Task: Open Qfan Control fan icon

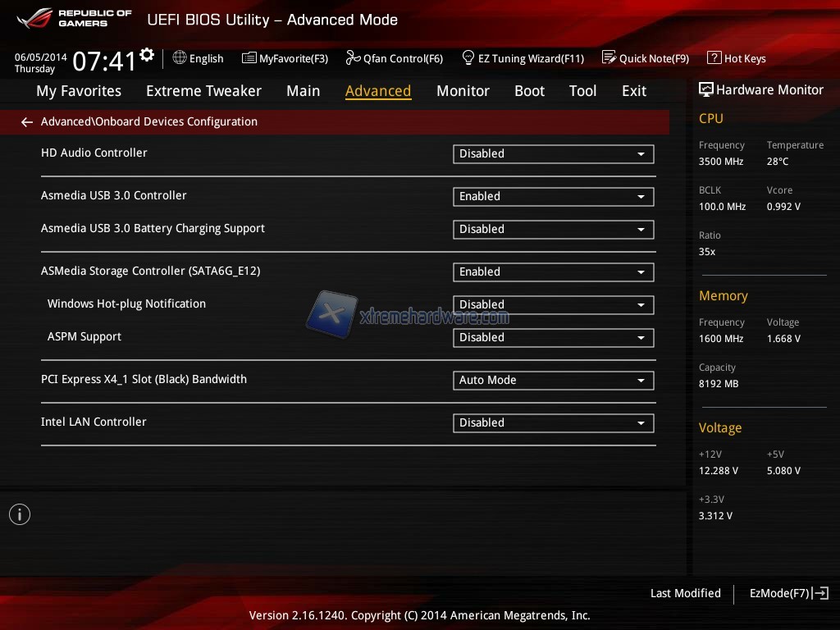Action: pos(353,58)
